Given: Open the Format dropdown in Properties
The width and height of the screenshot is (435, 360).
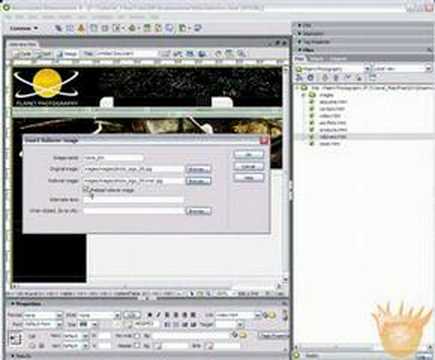Looking at the screenshot, I should (x=59, y=315).
